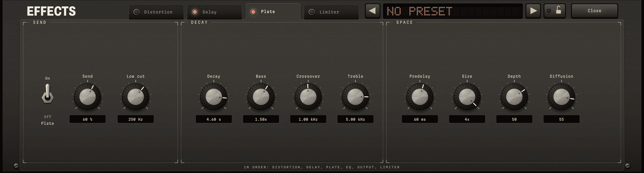Toggle the preset lock padlock icon
This screenshot has width=644, height=173.
coord(558,10)
